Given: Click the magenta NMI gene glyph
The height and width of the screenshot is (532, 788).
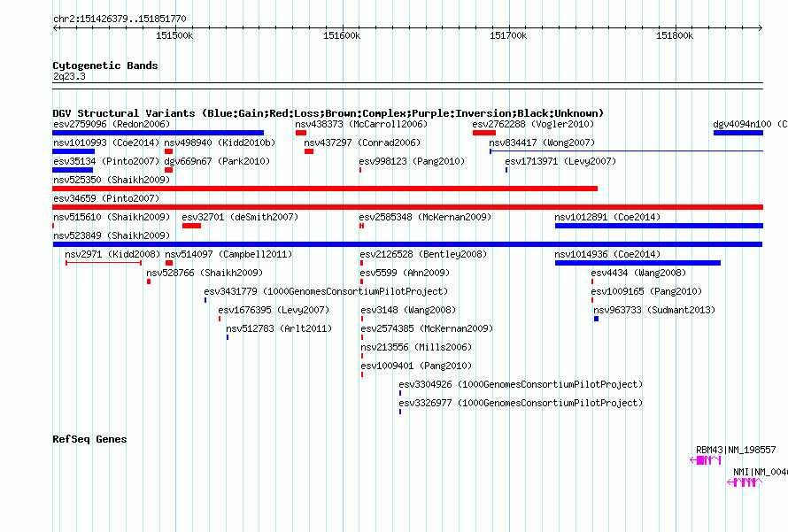Looking at the screenshot, I should (745, 482).
